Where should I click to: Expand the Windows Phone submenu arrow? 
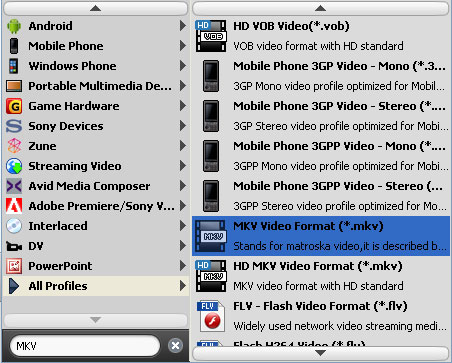183,66
